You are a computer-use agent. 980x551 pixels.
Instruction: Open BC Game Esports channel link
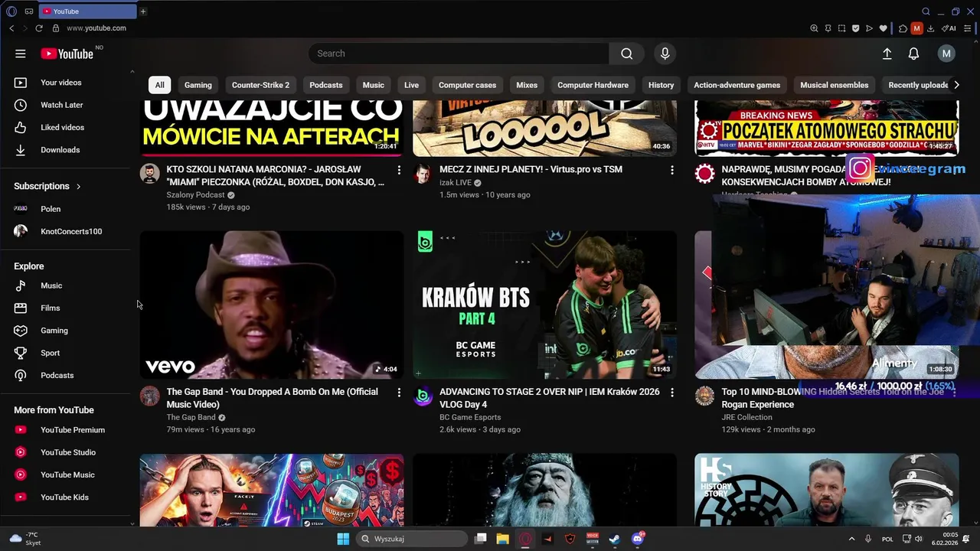point(470,418)
